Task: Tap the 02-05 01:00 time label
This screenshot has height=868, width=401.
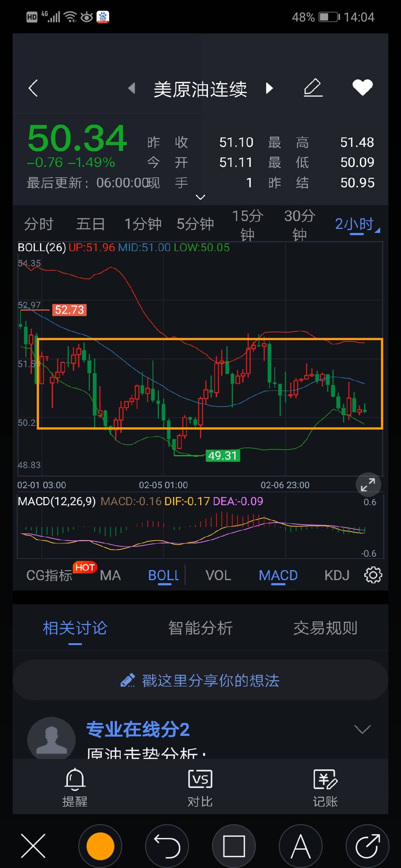Action: pyautogui.click(x=163, y=485)
